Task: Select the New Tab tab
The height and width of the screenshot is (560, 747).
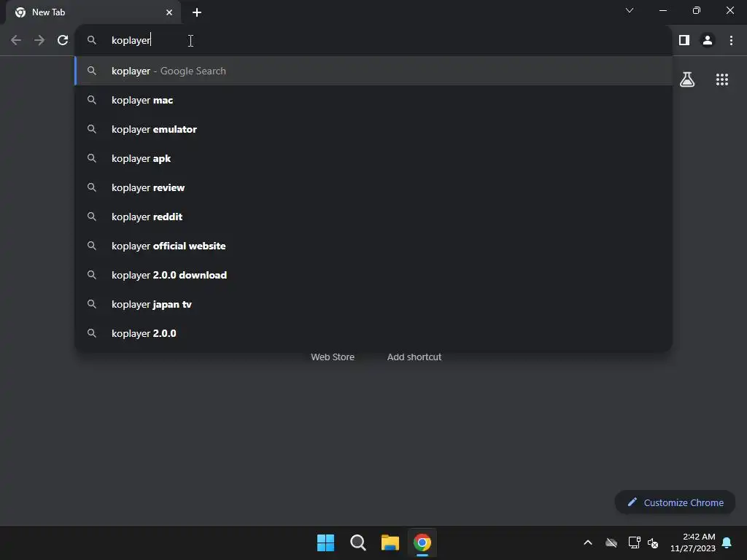Action: (93, 12)
